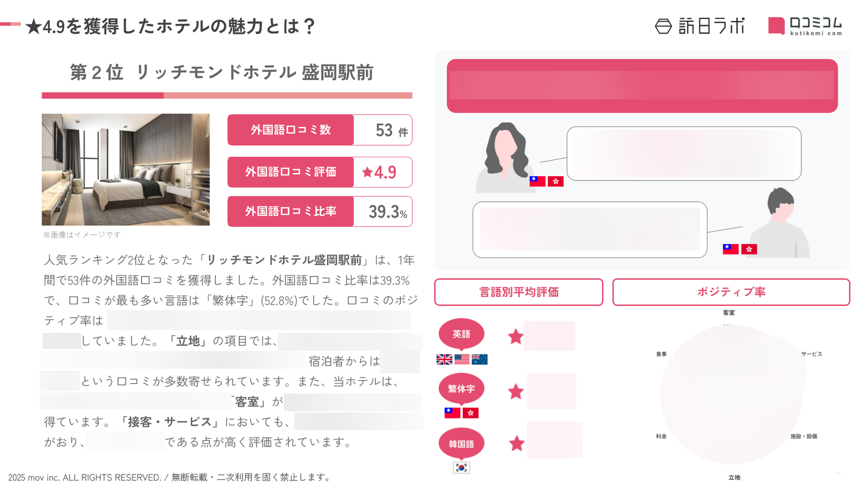
Task: Click the Australian flag under 英語
Action: pyautogui.click(x=480, y=359)
